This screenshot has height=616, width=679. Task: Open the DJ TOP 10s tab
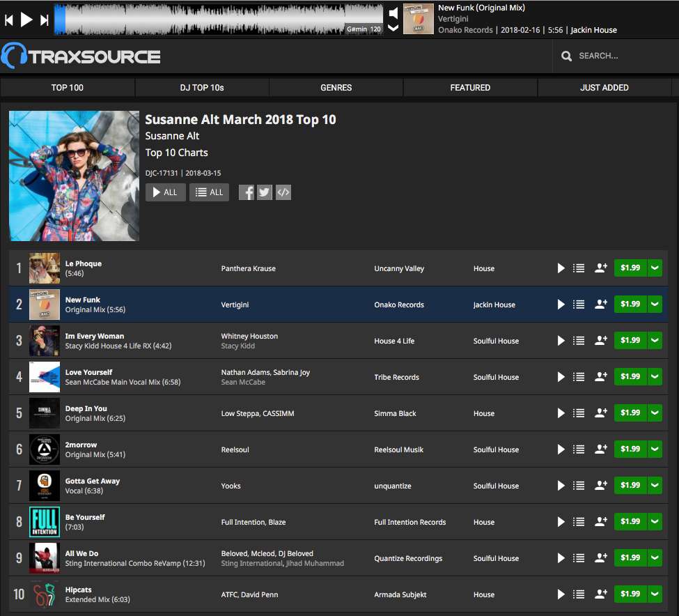[x=202, y=88]
